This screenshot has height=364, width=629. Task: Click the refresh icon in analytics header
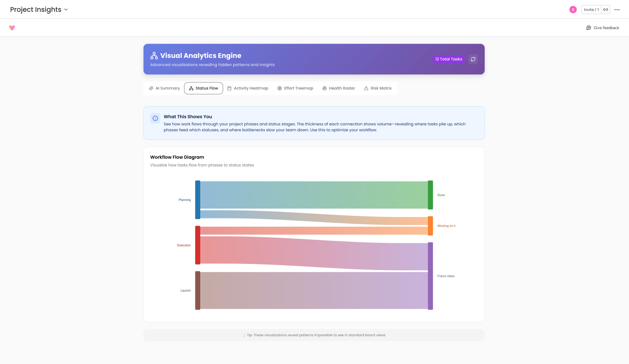click(x=473, y=59)
